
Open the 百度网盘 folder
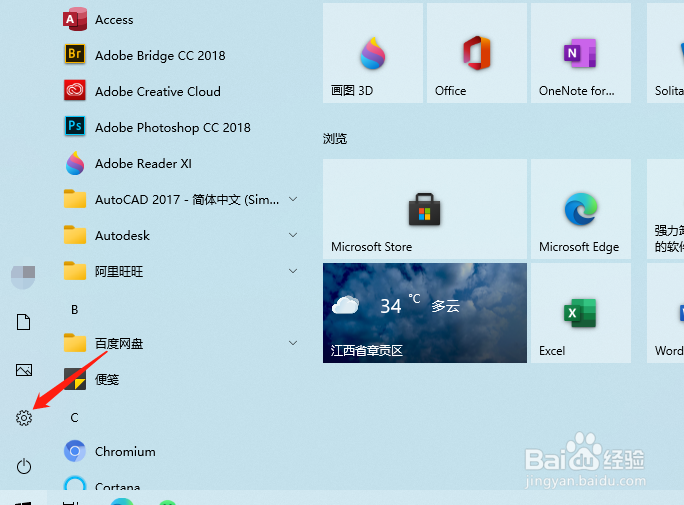(x=103, y=343)
